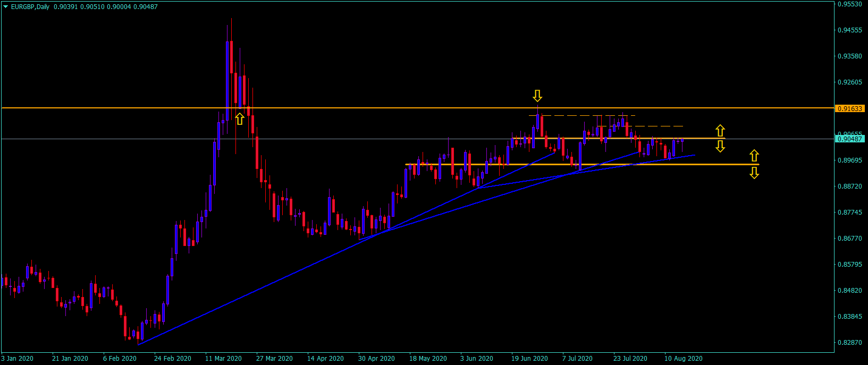Screen dimensions: 868x365
Task: Click the chart dropdown triangle beside EURGBP
Action: tap(6, 7)
